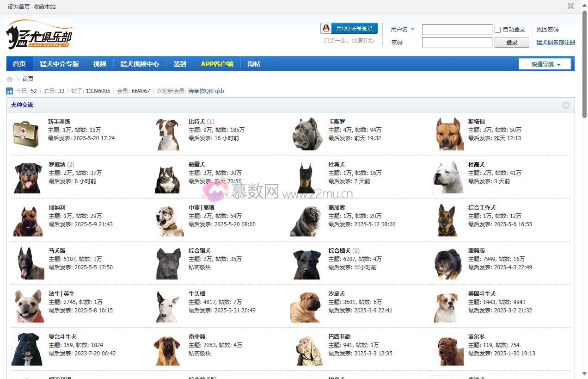Switch to the 首页 tab
Image resolution: width=588 pixels, height=379 pixels.
(x=19, y=64)
